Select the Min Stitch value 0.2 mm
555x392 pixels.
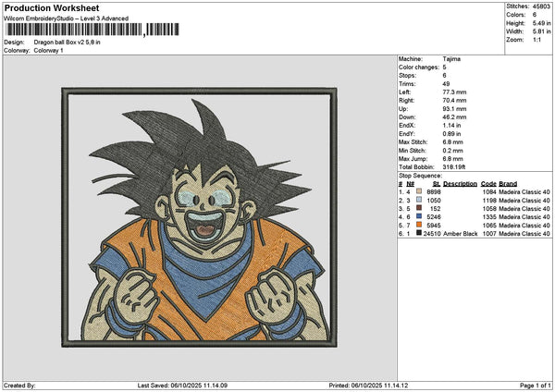452,151
